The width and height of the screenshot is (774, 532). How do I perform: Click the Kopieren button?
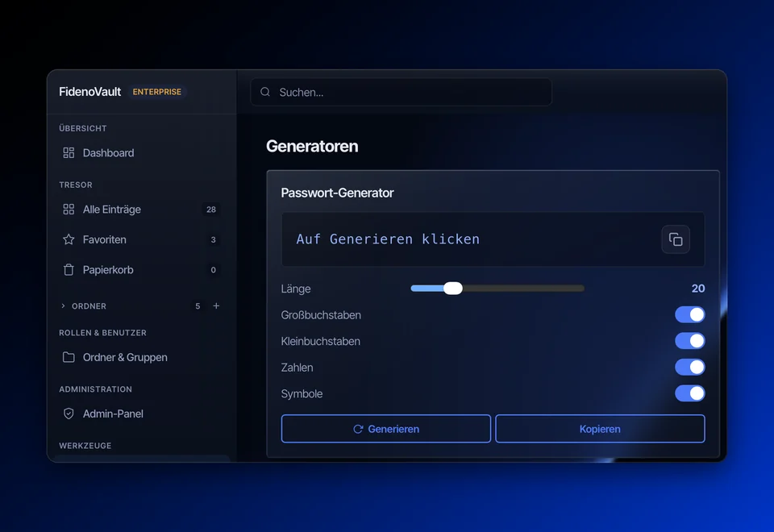[600, 429]
